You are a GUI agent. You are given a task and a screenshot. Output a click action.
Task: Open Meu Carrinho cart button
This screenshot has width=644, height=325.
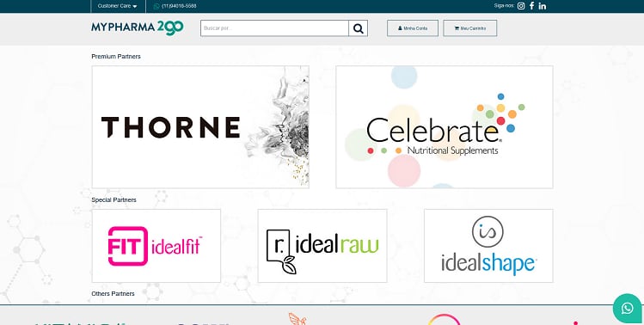tap(469, 28)
